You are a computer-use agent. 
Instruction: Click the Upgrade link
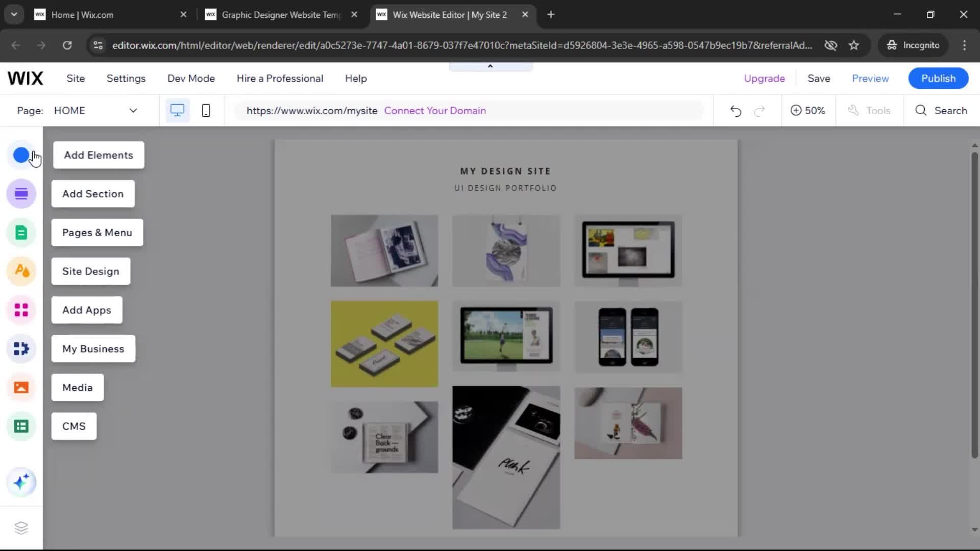click(x=764, y=78)
